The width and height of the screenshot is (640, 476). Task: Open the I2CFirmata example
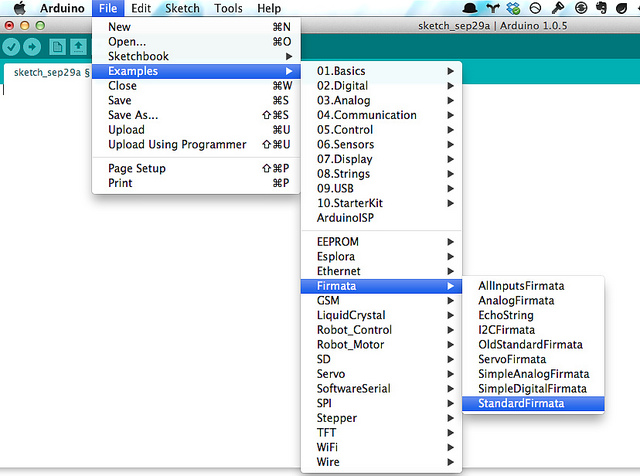533,330
